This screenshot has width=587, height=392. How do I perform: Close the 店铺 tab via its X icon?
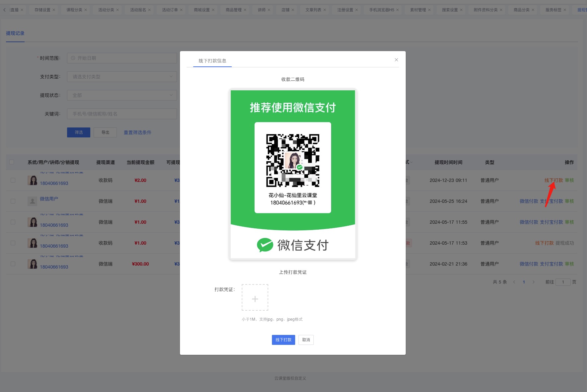[x=293, y=10]
